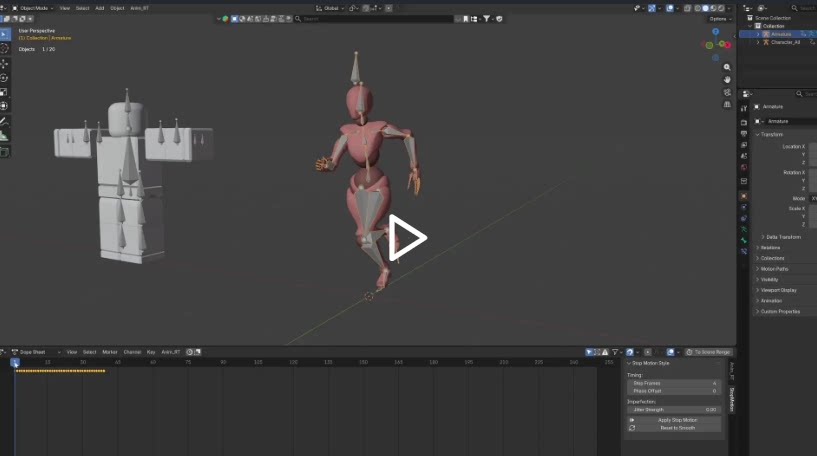The image size is (817, 456).
Task: Select the Move tool in the viewport toolbar
Action: click(4, 64)
